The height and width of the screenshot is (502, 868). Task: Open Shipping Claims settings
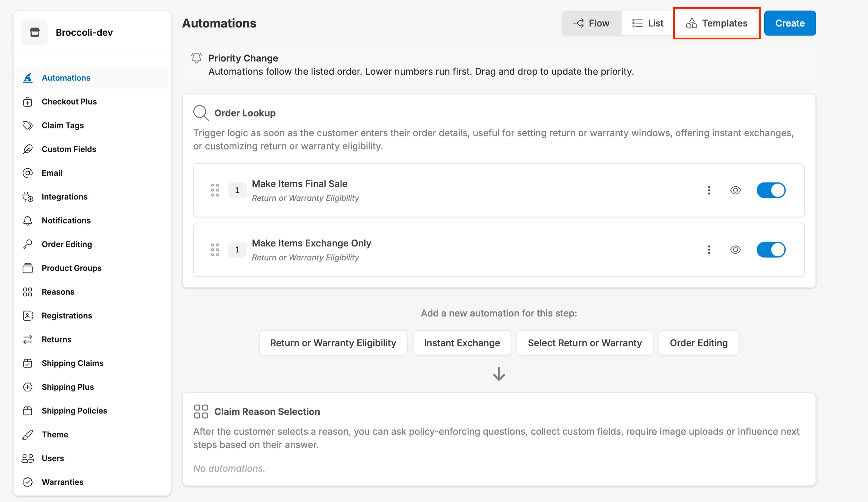72,363
